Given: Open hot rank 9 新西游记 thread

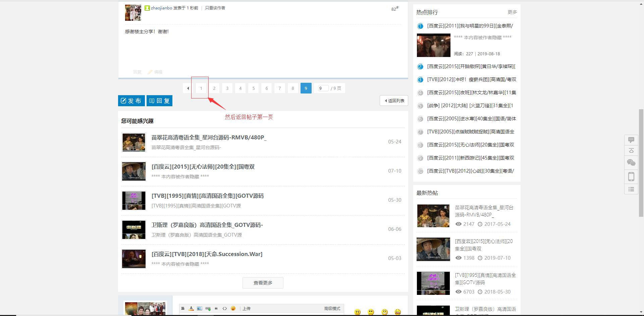Looking at the screenshot, I should [471, 158].
